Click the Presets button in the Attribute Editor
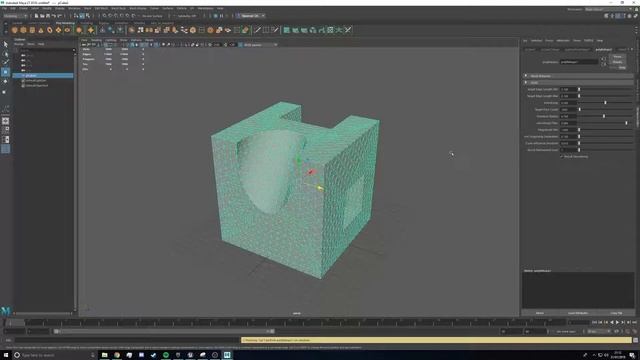The width and height of the screenshot is (640, 360). [x=618, y=62]
